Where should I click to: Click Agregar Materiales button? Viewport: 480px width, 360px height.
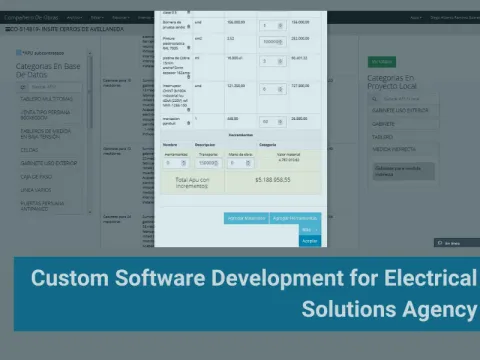(246, 218)
